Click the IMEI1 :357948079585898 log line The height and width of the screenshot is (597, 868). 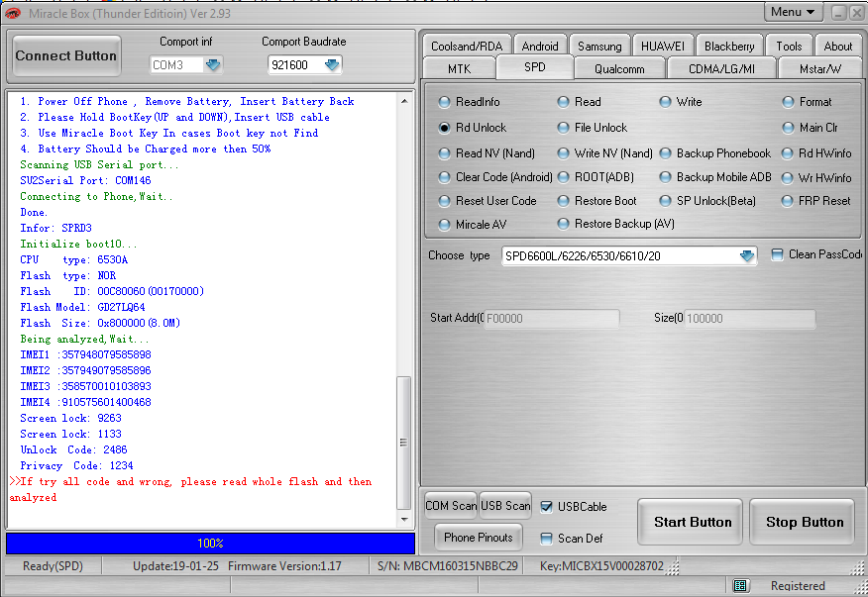click(x=86, y=354)
